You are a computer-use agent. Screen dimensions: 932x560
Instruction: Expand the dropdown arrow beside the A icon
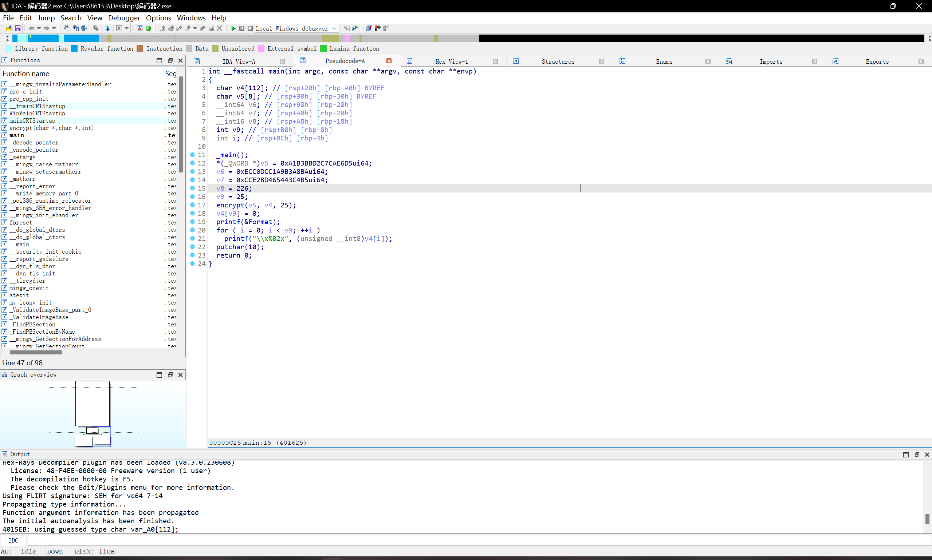tap(126, 28)
